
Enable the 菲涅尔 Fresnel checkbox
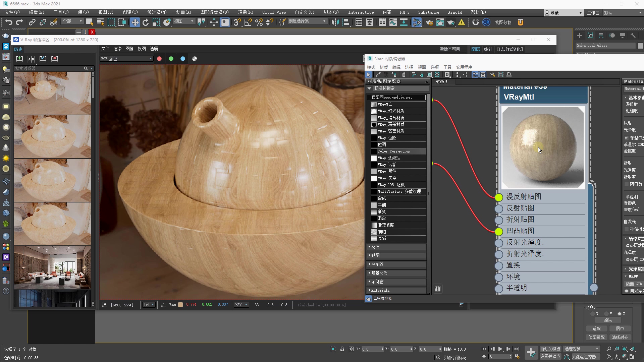tap(626, 138)
